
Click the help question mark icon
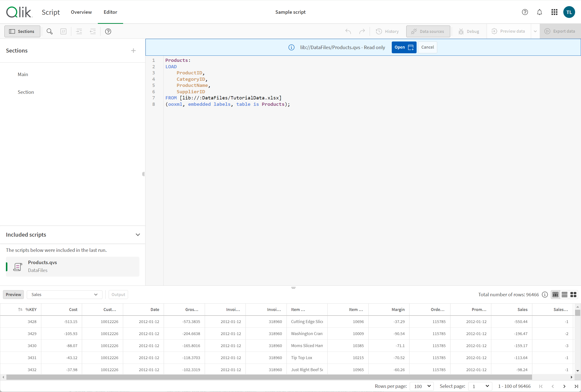(524, 12)
